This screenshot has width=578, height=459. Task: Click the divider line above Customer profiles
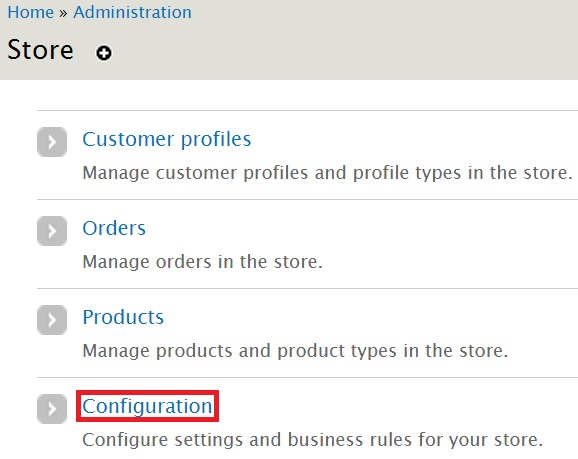[x=307, y=110]
